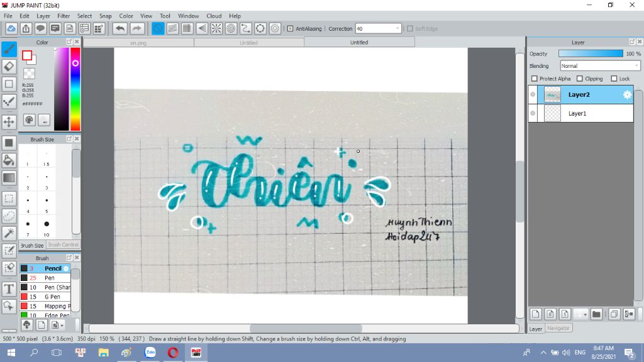Switch to the Navigator tab

(x=558, y=328)
